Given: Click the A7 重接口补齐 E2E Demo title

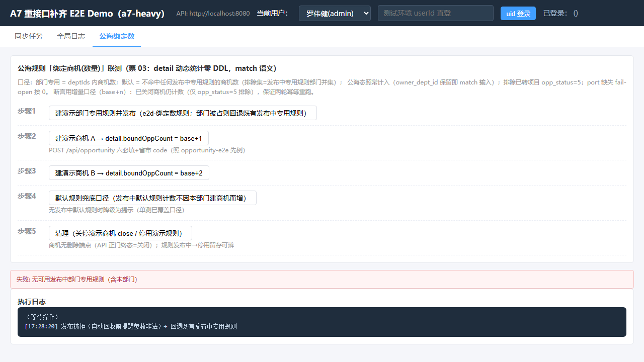Looking at the screenshot, I should [88, 14].
